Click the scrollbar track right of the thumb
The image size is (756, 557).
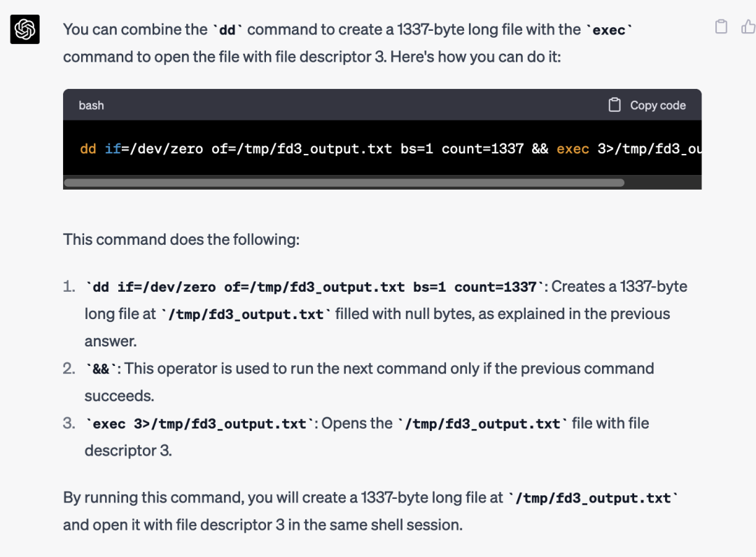point(663,183)
